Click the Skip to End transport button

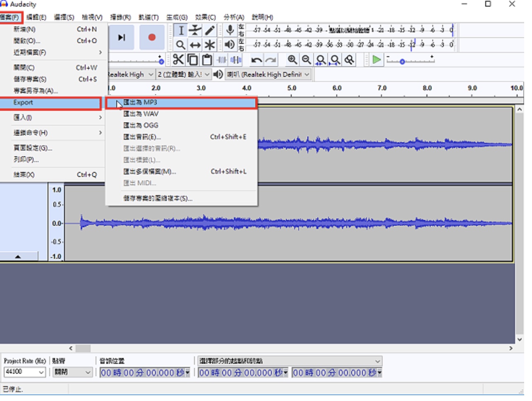[121, 38]
